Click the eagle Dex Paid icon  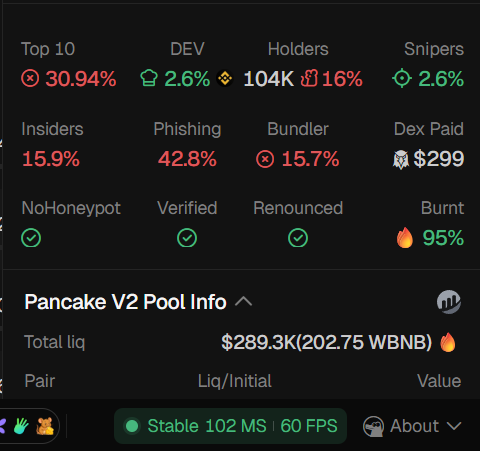point(401,159)
